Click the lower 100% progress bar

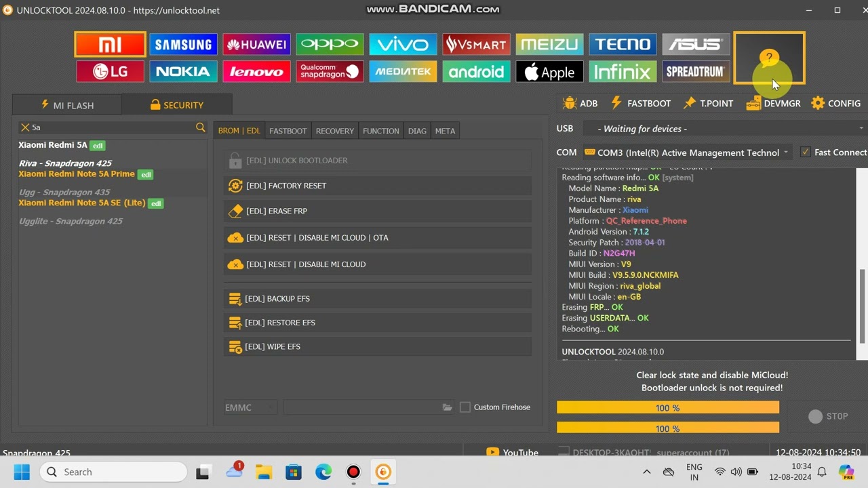(668, 428)
